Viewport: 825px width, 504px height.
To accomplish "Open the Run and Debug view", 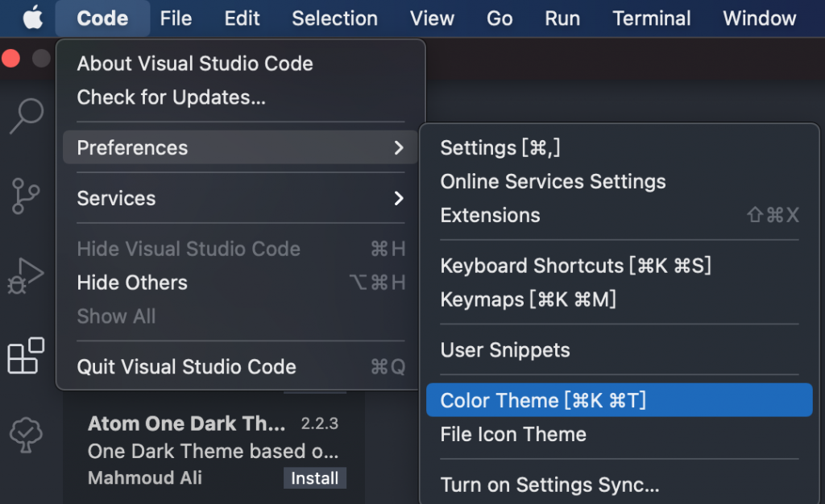I will (x=25, y=276).
